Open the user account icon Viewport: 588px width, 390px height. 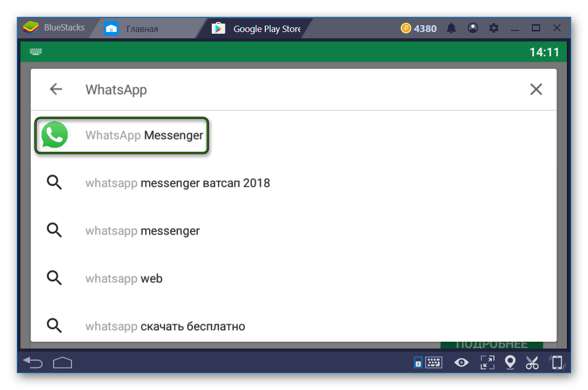click(x=472, y=28)
